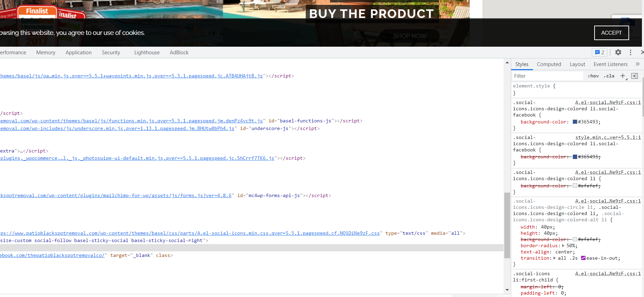Viewport: 644px width, 297px height.
Task: Show more Styles pane tabs via chevron
Action: click(637, 64)
